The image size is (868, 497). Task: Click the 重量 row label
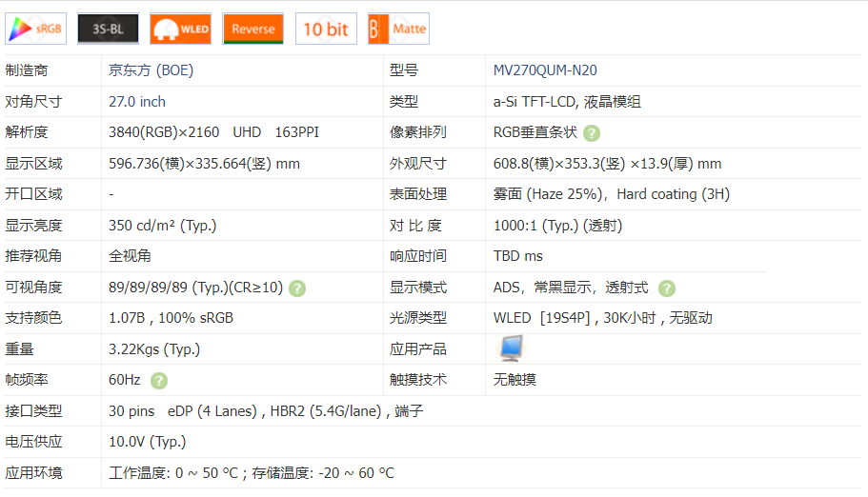pos(19,349)
